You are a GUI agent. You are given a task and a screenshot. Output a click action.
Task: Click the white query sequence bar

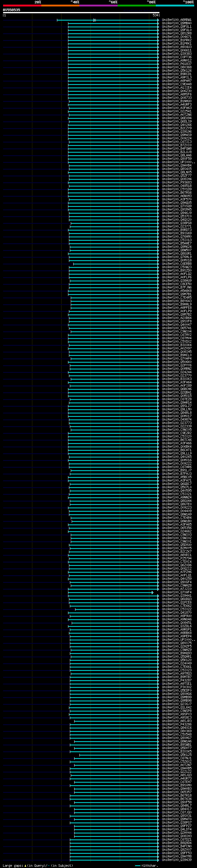click(81, 12)
